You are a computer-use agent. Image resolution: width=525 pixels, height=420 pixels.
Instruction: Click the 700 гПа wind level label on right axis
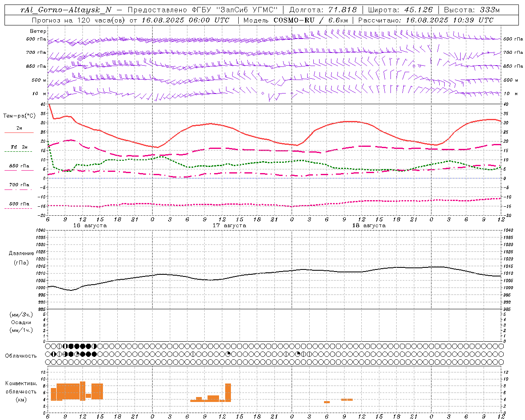coord(513,52)
